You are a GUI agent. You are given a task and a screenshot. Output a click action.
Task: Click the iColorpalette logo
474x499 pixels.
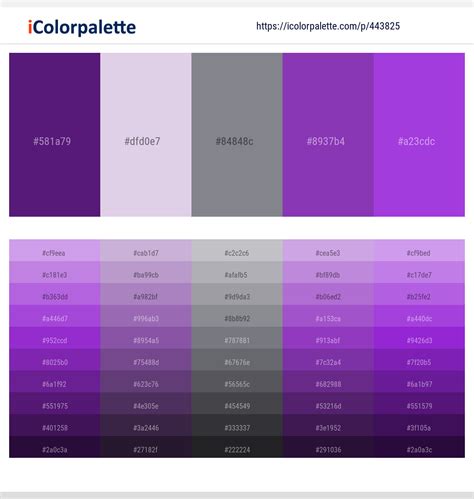point(82,27)
